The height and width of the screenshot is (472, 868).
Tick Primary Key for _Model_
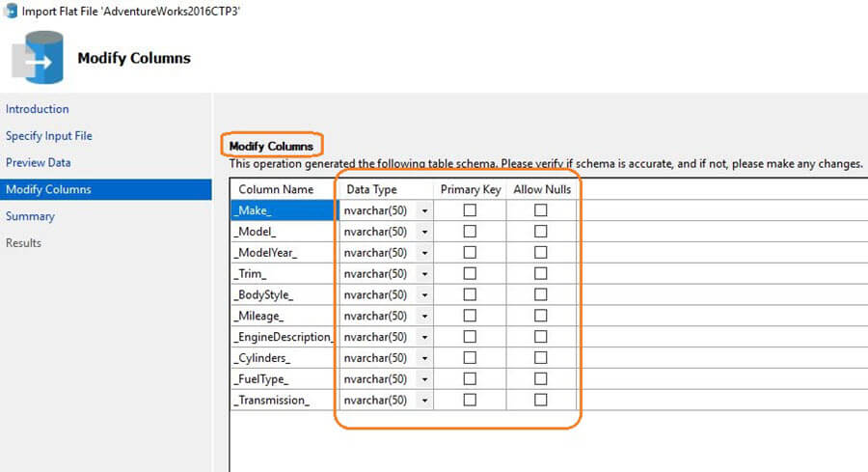pos(470,232)
